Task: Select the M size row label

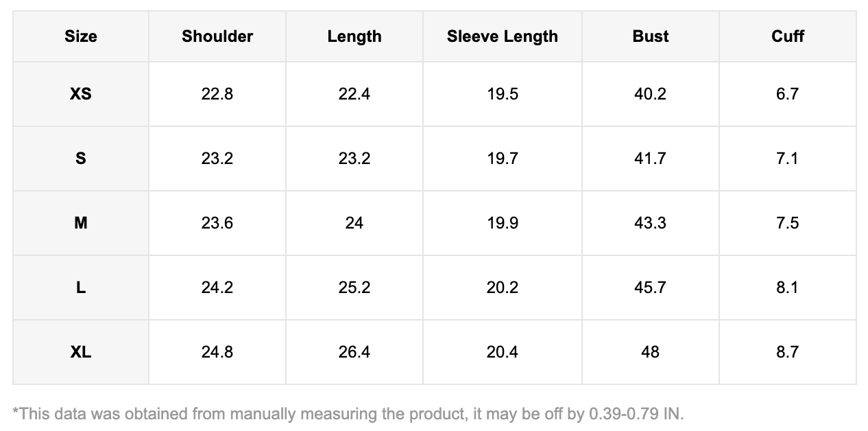Action: [x=81, y=223]
